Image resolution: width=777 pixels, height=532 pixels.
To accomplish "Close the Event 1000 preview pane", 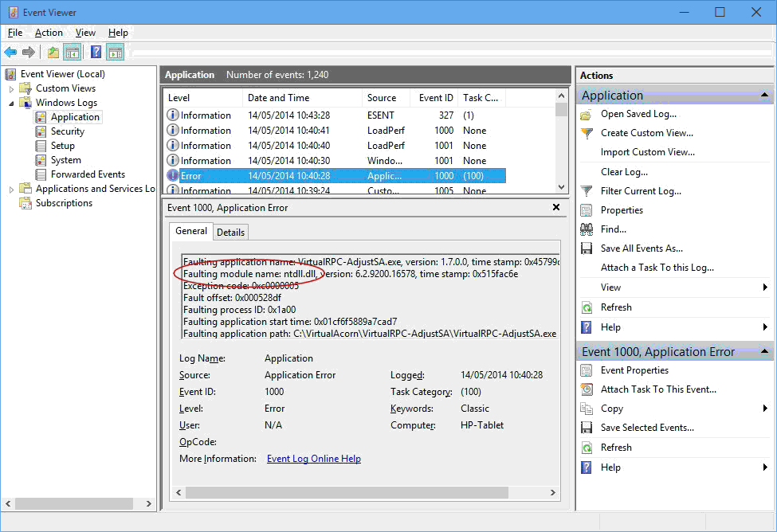I will point(556,207).
